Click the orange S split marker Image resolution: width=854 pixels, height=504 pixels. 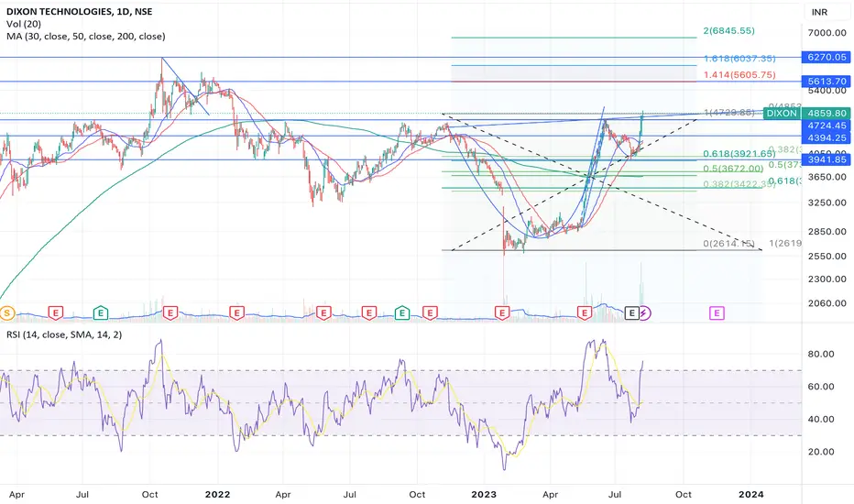7,312
